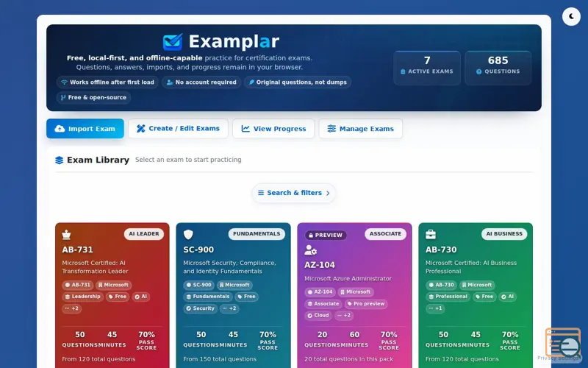The image size is (588, 368).
Task: Click the Examplar checkmark logo icon
Action: 173,42
